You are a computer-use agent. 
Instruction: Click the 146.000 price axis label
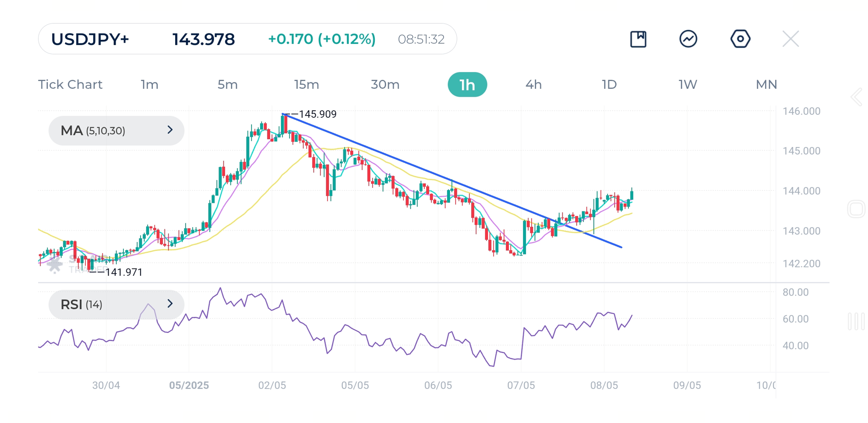click(803, 111)
